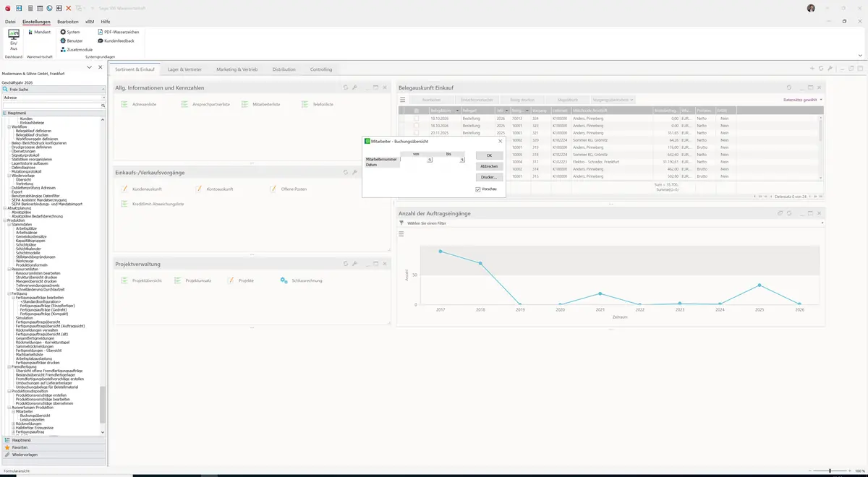The width and height of the screenshot is (868, 477).
Task: Open Benutzer settings in ribbon
Action: 72,41
